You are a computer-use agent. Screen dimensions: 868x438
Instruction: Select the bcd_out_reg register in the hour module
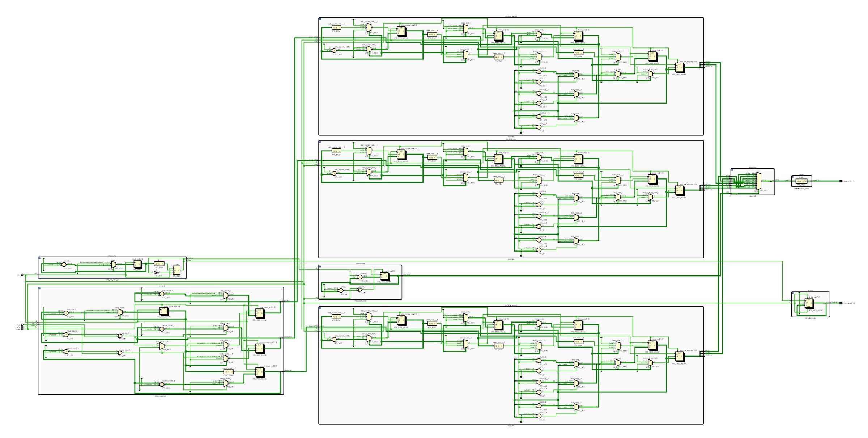click(x=679, y=190)
